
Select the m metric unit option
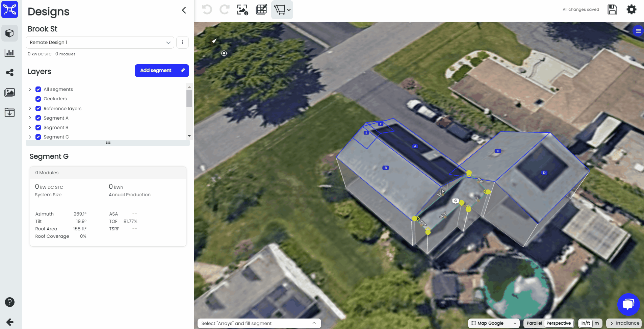[597, 323]
